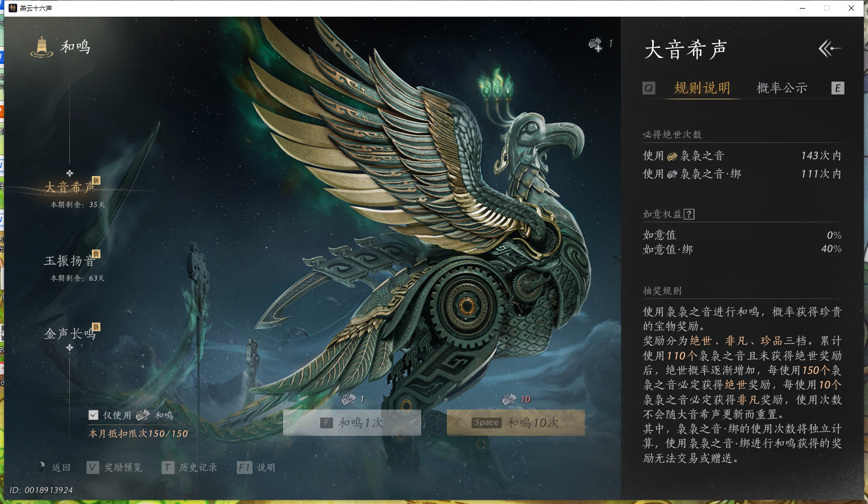Toggle the 仅使用 和鸣 checkbox
The image size is (868, 504).
(x=93, y=414)
